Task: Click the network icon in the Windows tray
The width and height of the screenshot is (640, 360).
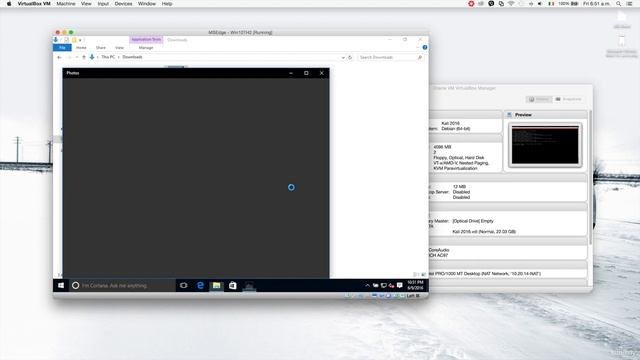Action: tap(384, 286)
